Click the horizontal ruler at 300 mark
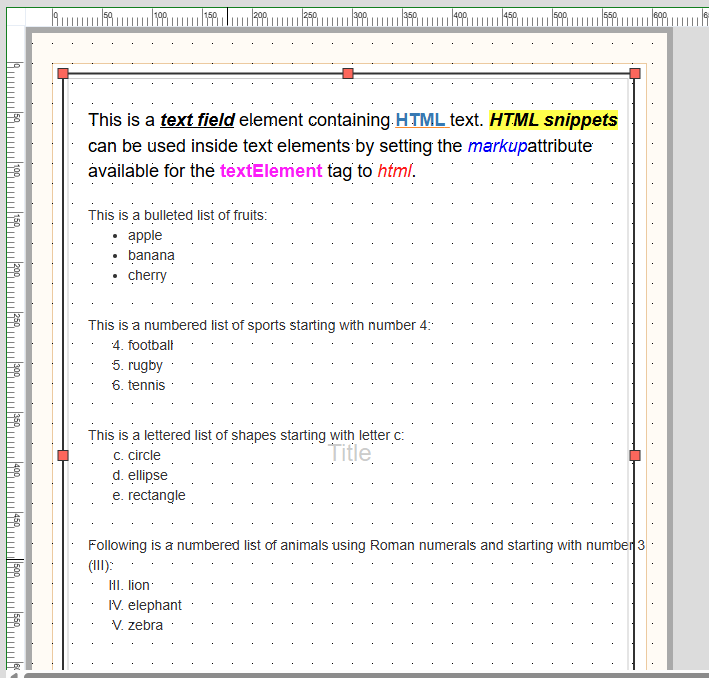Image resolution: width=709 pixels, height=678 pixels. [x=360, y=18]
